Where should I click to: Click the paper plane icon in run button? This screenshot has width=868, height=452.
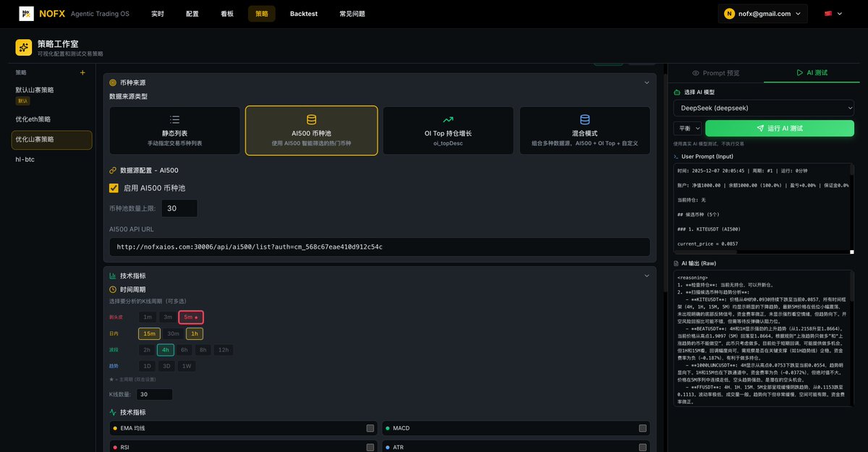760,128
